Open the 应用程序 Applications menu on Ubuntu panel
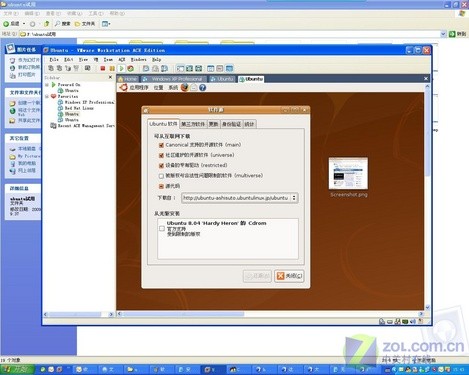The width and height of the screenshot is (469, 375). pos(139,88)
